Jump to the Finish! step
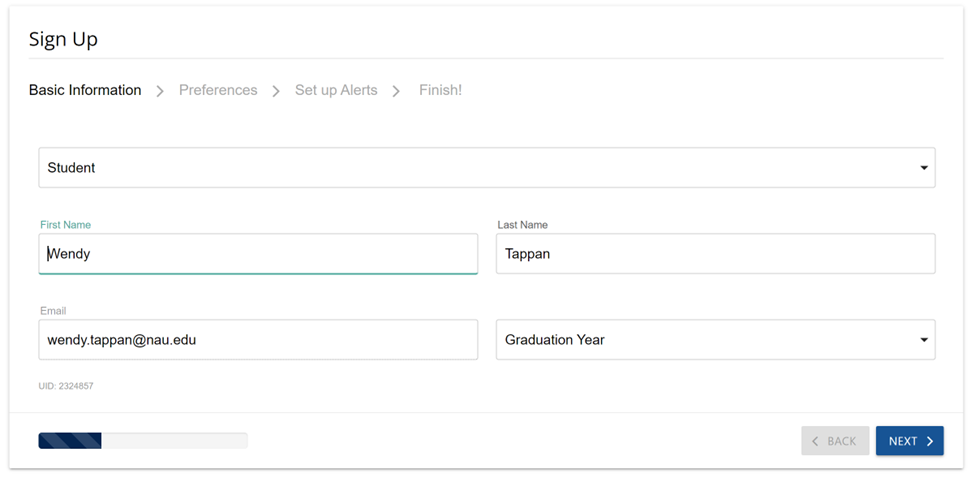Screen dimensions: 975x478 pyautogui.click(x=440, y=90)
